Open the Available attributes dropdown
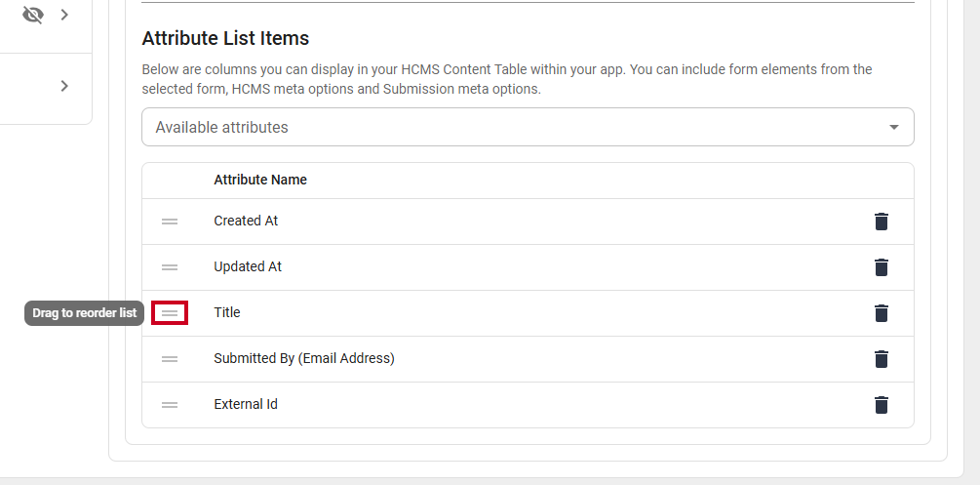The width and height of the screenshot is (980, 485). pyautogui.click(x=528, y=127)
